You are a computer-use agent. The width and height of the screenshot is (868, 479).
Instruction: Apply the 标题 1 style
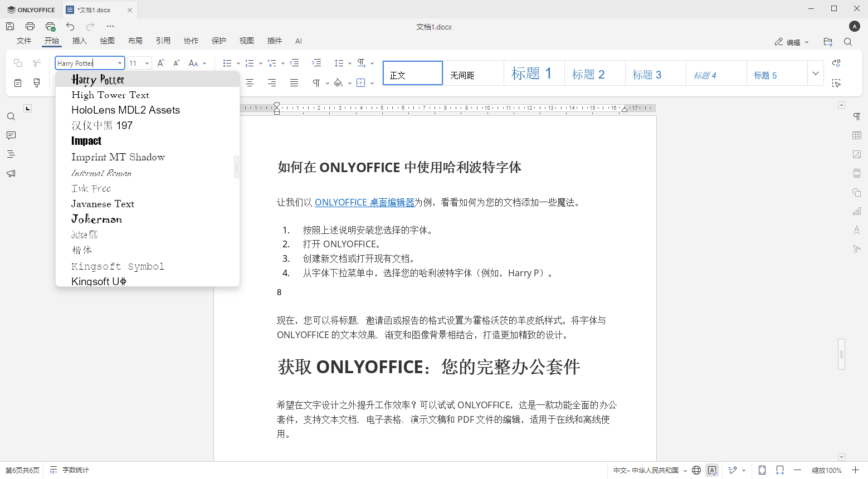(x=533, y=73)
